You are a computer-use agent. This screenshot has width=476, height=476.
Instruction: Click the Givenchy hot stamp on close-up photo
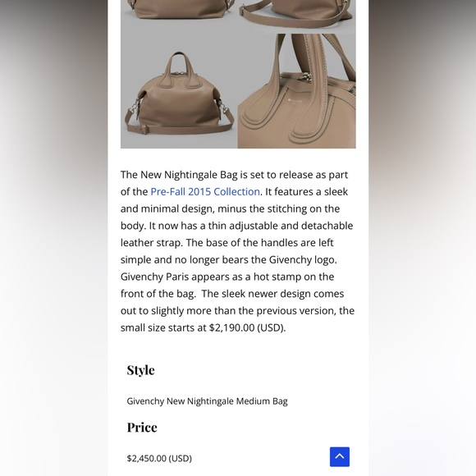click(295, 101)
